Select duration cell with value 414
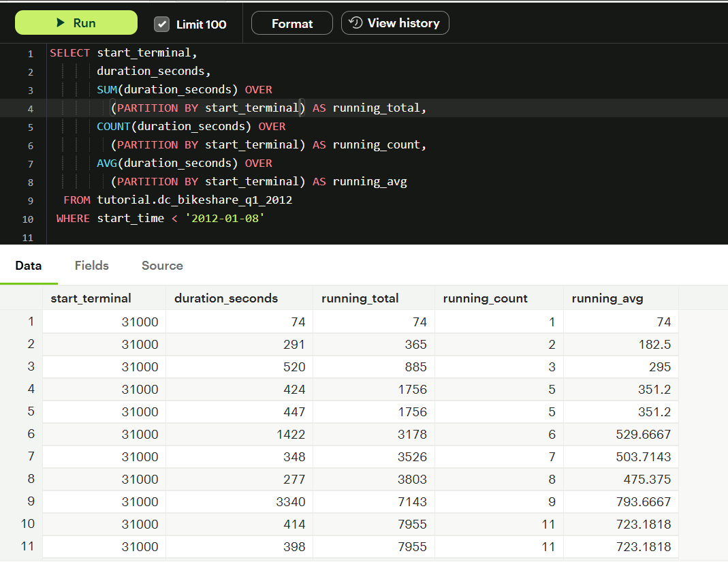The height and width of the screenshot is (562, 728). coord(239,524)
